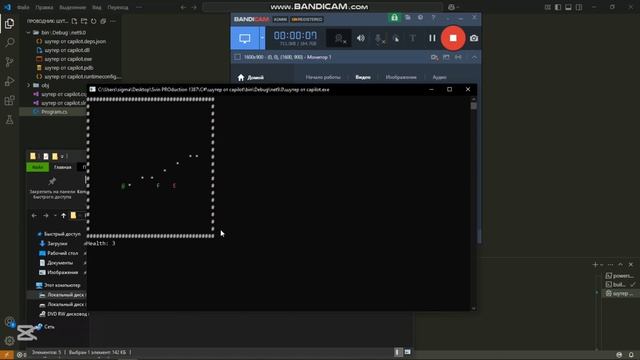This screenshot has height=360, width=640.
Task: Pause the Bandicam recording
Action: [432, 38]
